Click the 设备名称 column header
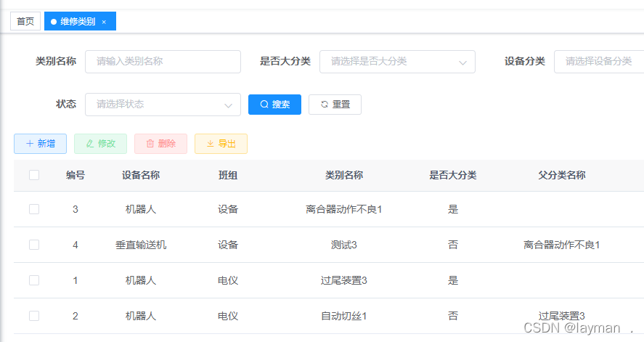644x342 pixels. click(141, 175)
